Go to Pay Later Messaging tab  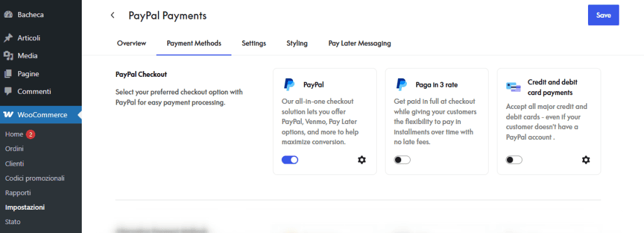pyautogui.click(x=359, y=43)
